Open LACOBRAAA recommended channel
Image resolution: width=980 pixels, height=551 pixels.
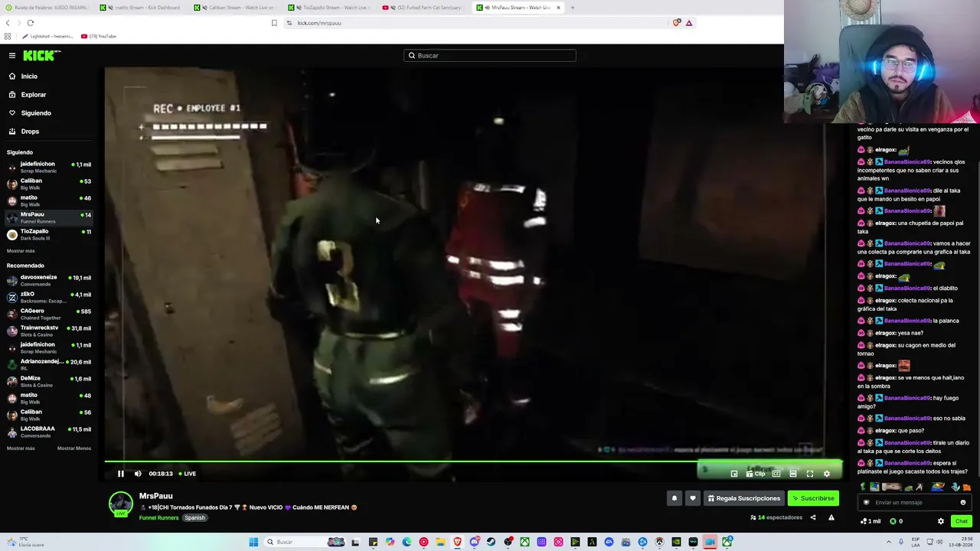click(49, 432)
